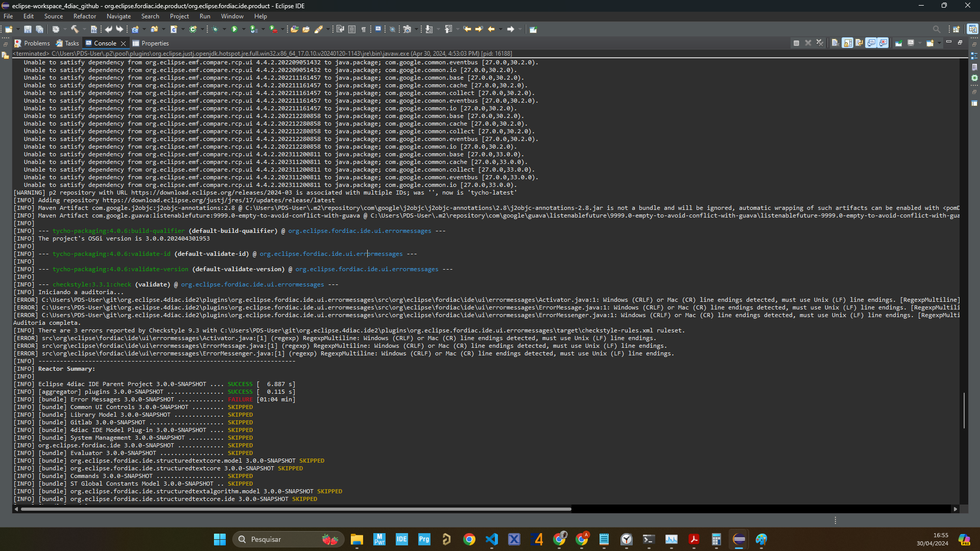Open the File menu
Viewport: 980px width, 551px height.
8,16
